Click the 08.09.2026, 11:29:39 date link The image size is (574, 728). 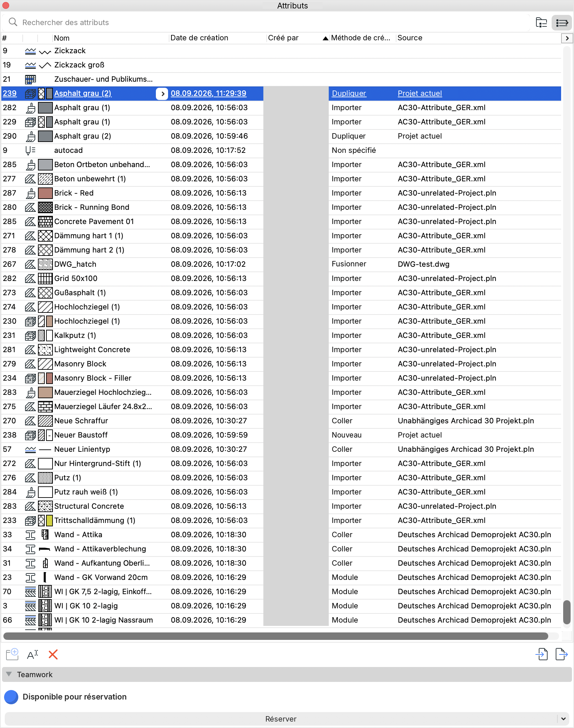[x=208, y=94]
